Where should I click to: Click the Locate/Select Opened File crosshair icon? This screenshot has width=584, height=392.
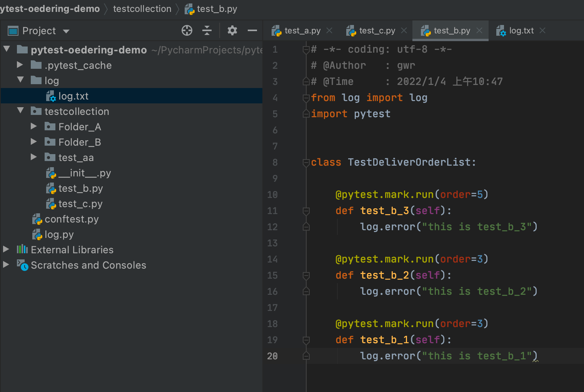(x=187, y=30)
